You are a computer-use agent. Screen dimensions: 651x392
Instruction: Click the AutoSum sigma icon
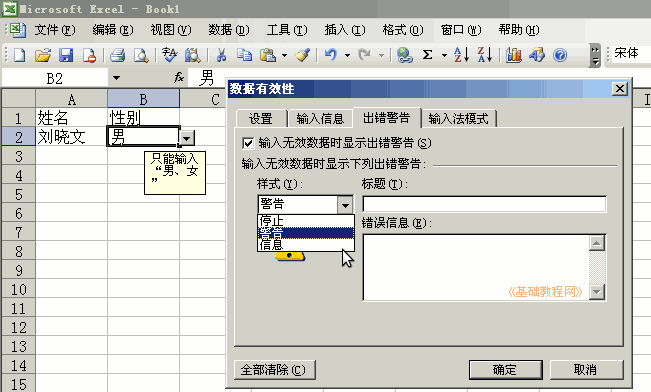(427, 55)
